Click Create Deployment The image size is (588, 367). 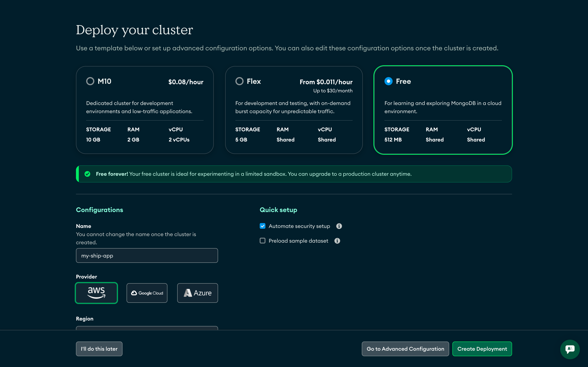[482, 349]
